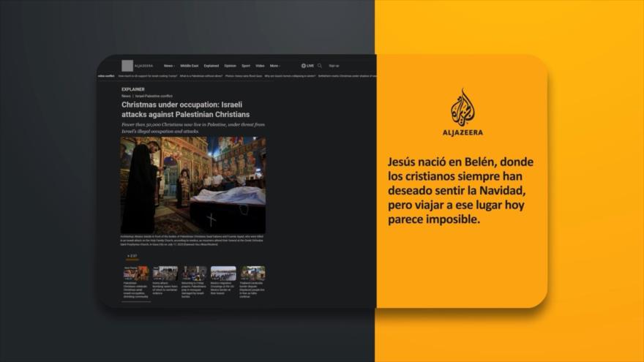Click the Christmas under occupation headline
The height and width of the screenshot is (362, 644).
coord(185,110)
